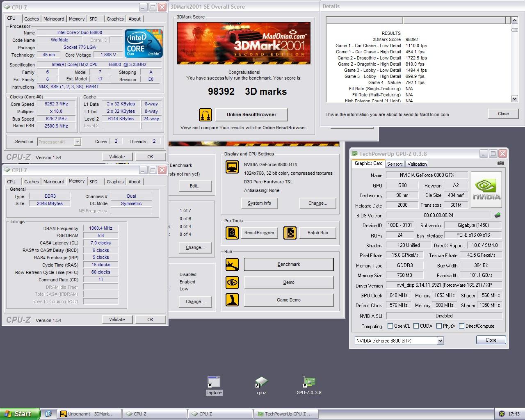Start the Benchmark run

(x=289, y=264)
